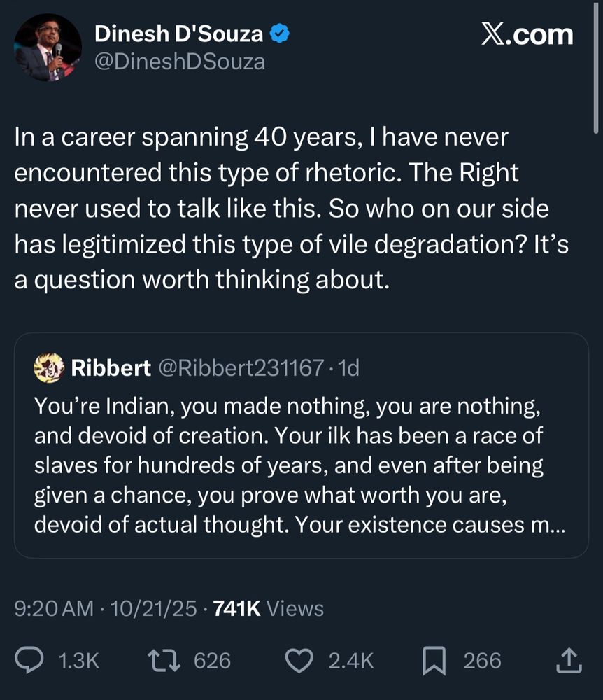Click the X.com logo
The width and height of the screenshot is (603, 700).
(x=527, y=34)
